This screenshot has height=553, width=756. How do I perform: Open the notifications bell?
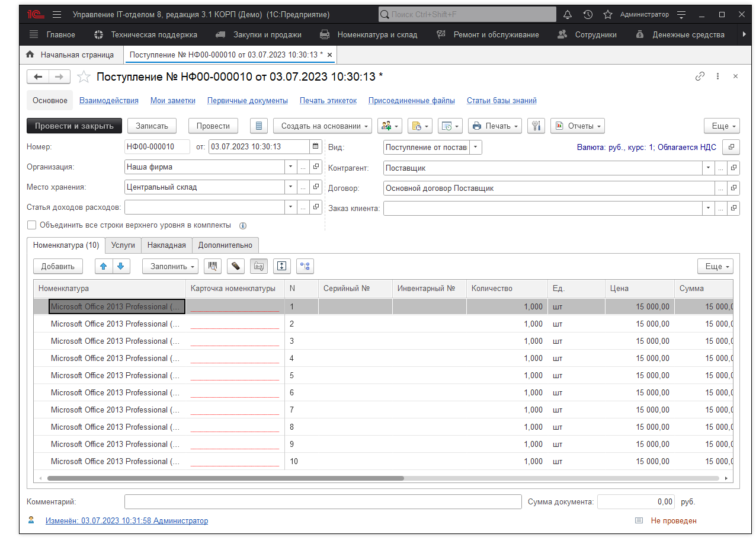point(567,14)
